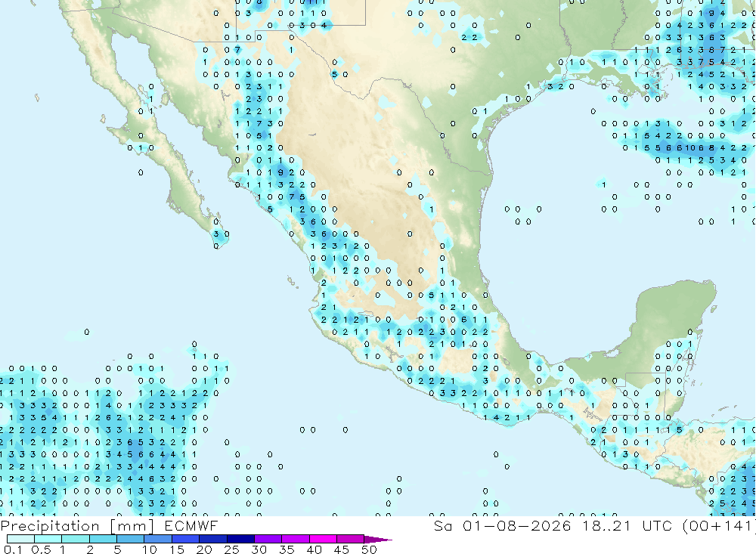Click the 'Precipitation' title word

coord(50,525)
